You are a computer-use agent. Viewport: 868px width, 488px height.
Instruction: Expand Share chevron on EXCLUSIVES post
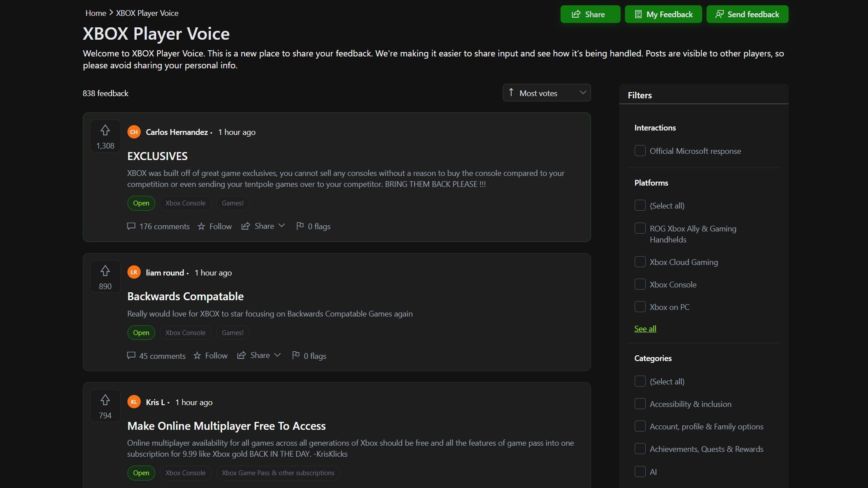pyautogui.click(x=281, y=226)
